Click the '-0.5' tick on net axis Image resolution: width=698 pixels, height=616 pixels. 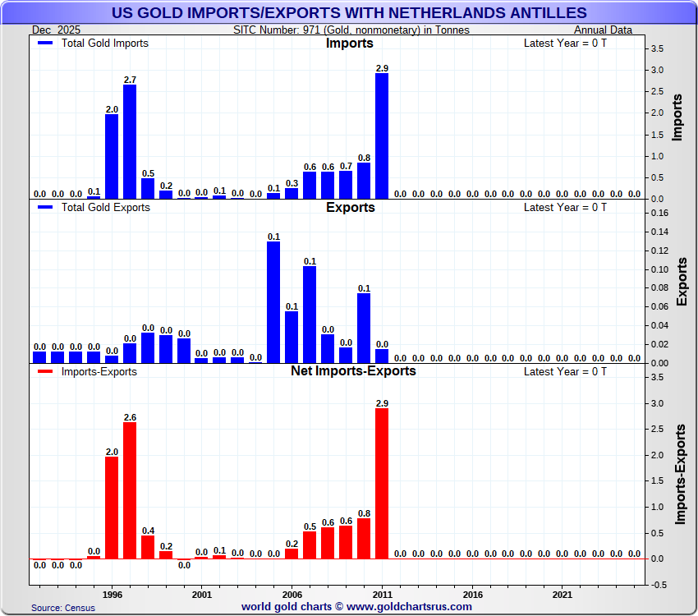point(659,585)
